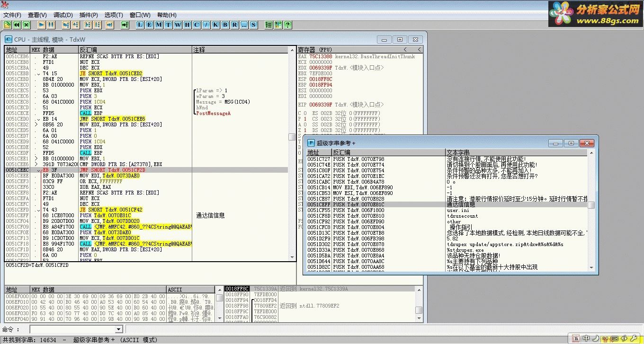Open the Memory map (M icon)
Viewport: 644px width, 344px height.
[x=159, y=25]
